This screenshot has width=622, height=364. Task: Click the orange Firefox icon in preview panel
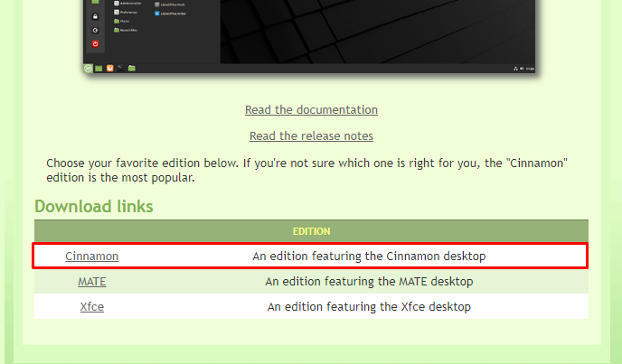[110, 69]
